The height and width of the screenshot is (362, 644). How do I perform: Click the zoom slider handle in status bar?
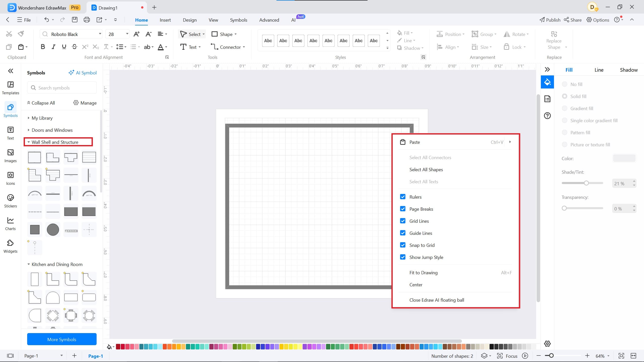pos(551,356)
